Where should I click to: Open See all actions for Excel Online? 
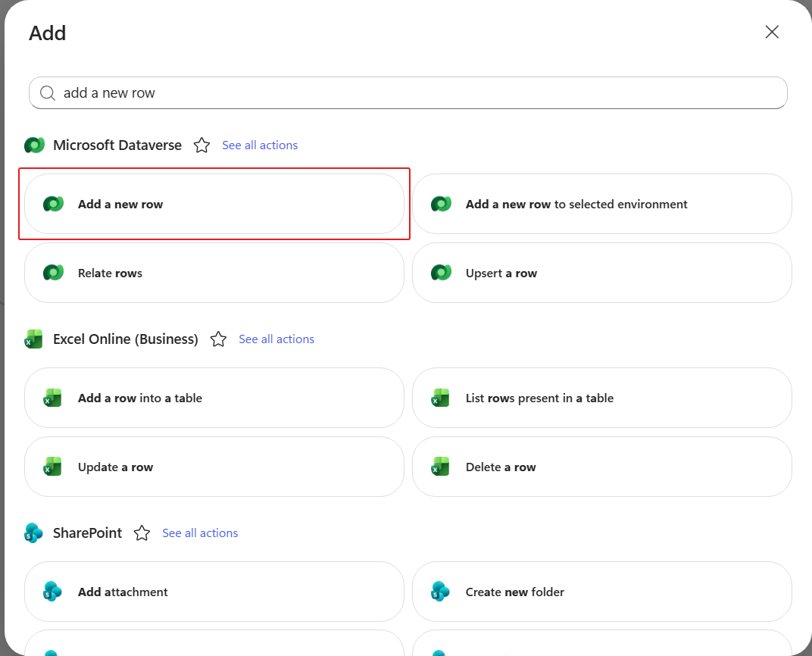click(276, 339)
